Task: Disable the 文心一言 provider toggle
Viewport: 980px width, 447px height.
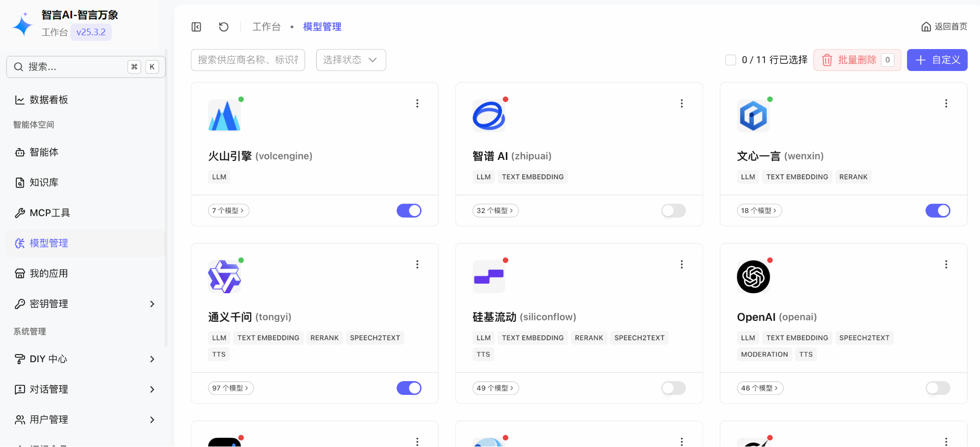Action: [x=938, y=210]
